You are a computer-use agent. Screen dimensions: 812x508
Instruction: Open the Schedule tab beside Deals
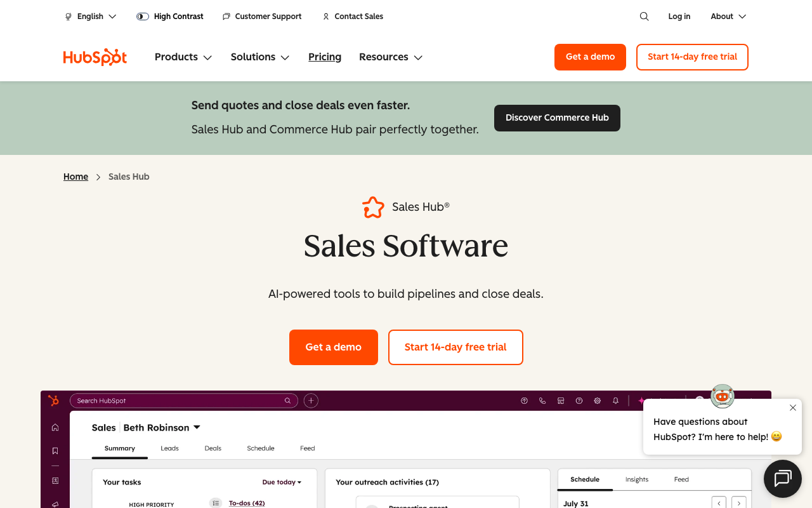point(261,448)
